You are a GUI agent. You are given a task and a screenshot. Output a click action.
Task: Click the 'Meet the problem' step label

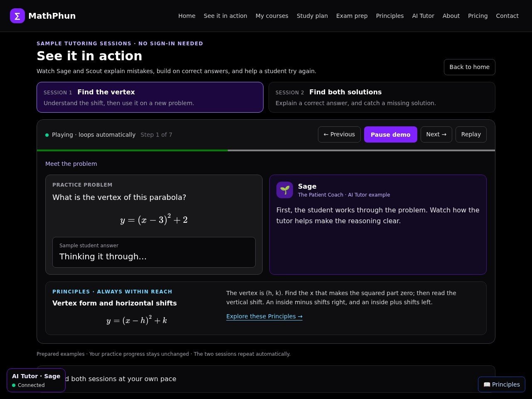71,164
